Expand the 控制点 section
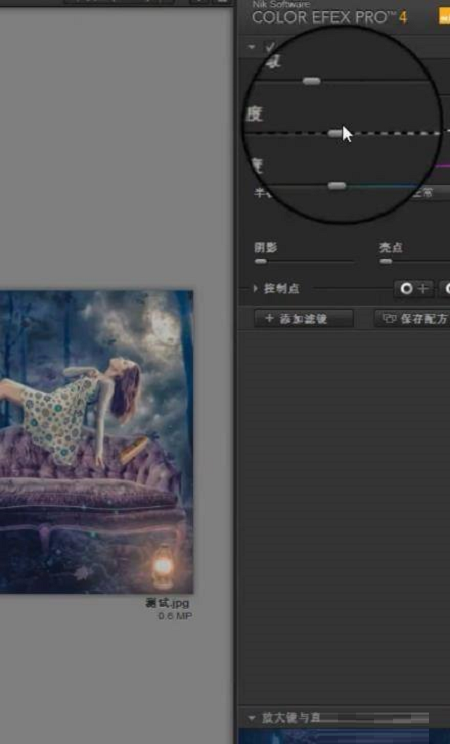Screen dimensions: 450x744 256,288
